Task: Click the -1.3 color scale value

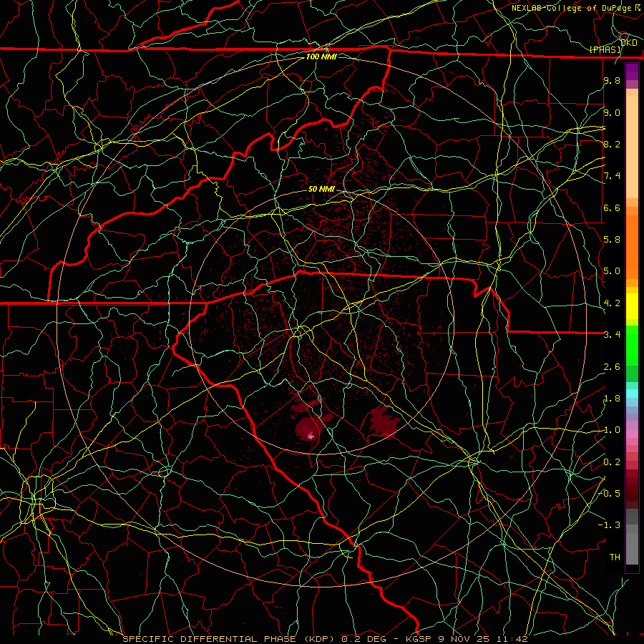Action: coord(609,525)
